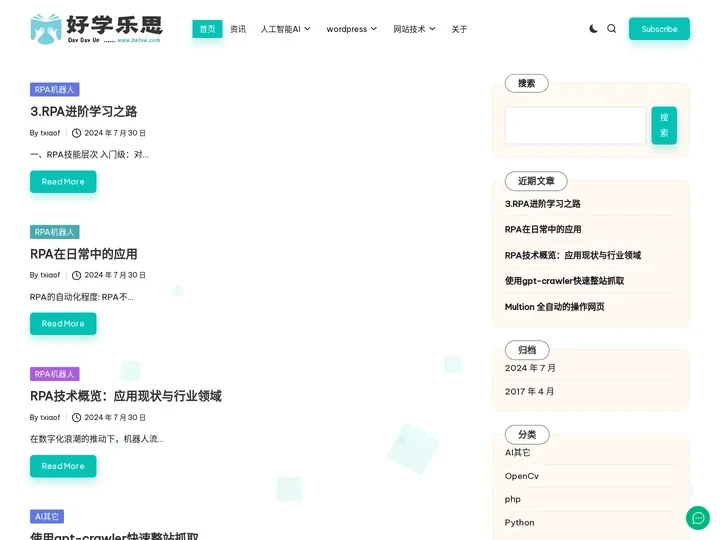Open recent article RPA技术概览 in sidebar

[x=573, y=255]
